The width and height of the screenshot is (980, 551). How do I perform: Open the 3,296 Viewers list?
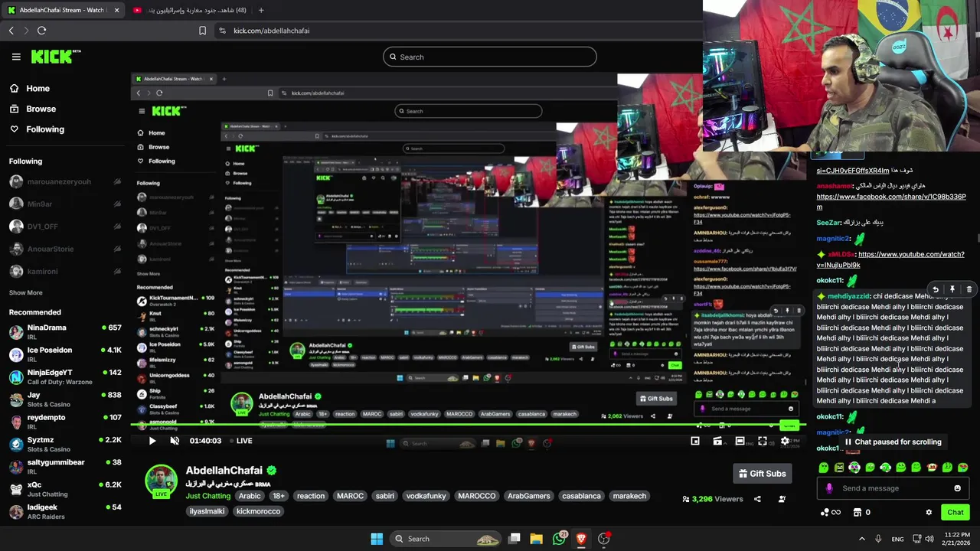click(712, 499)
